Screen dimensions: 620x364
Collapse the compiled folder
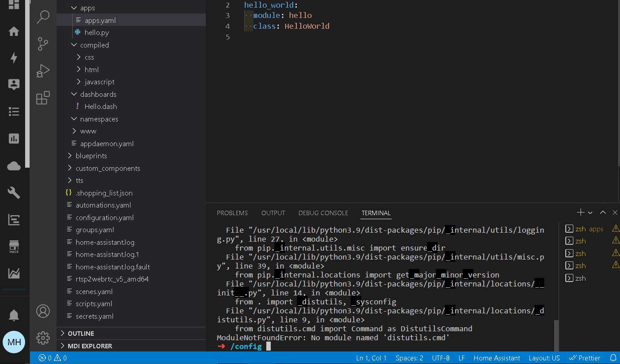(90, 45)
